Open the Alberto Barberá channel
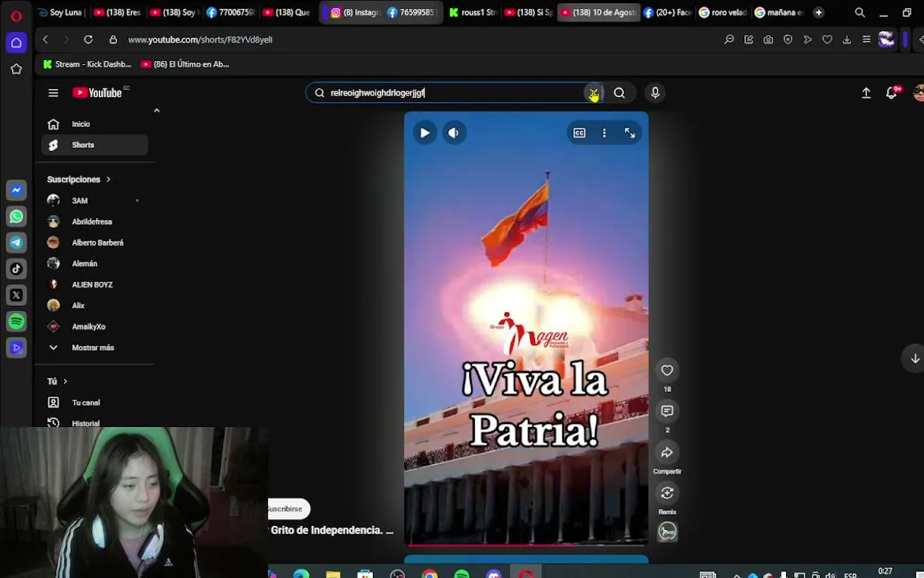 point(95,242)
